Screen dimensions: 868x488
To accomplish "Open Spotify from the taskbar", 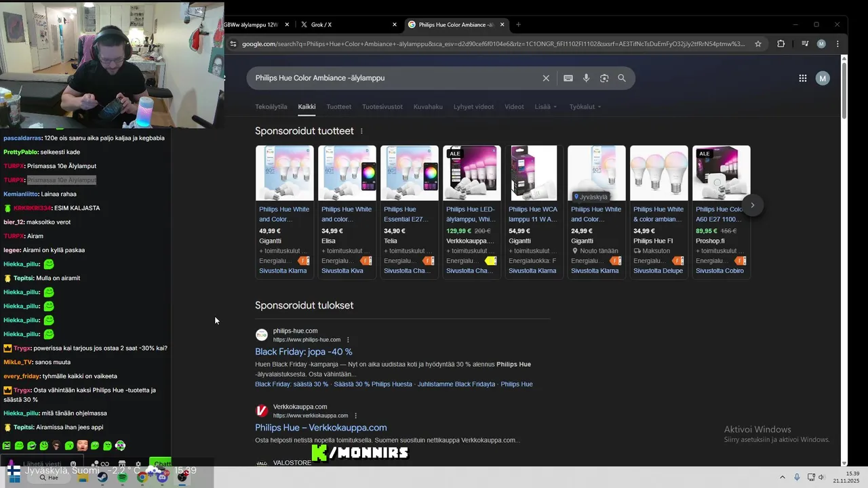I will click(122, 477).
